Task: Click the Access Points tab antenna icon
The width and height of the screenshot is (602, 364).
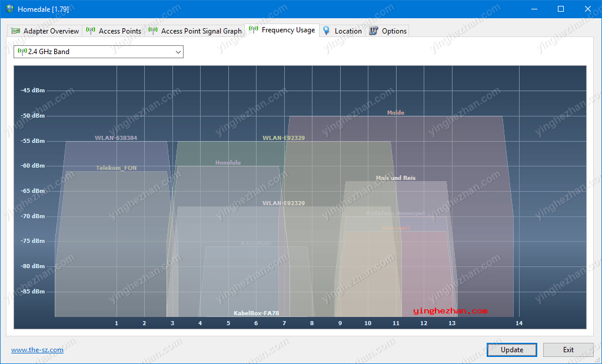Action: coord(91,31)
